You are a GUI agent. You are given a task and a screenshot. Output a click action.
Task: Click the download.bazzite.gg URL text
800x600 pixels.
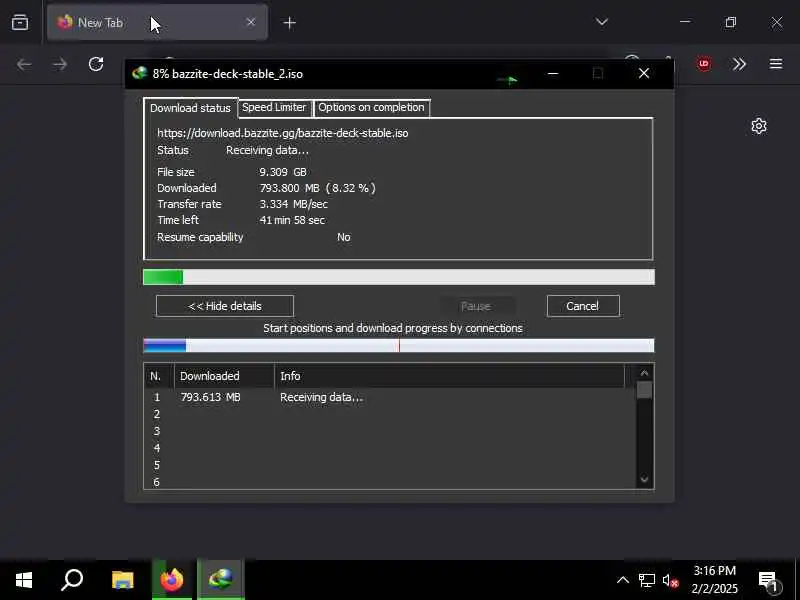(283, 133)
